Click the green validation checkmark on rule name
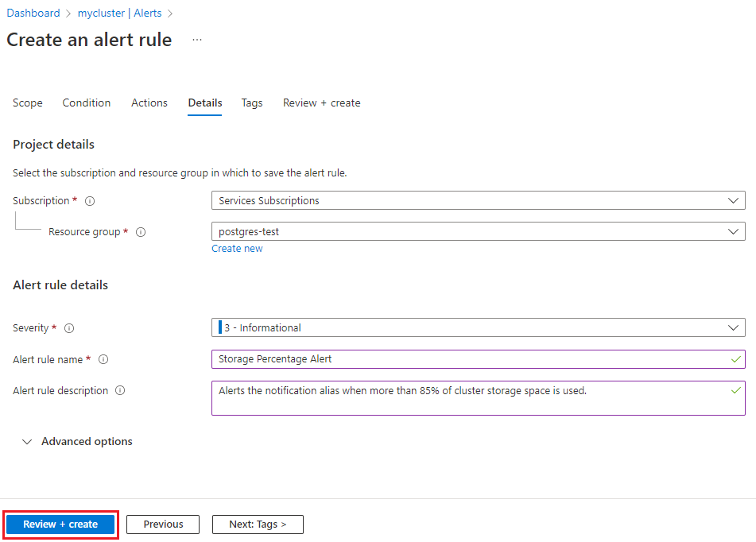The image size is (756, 542). tap(735, 359)
